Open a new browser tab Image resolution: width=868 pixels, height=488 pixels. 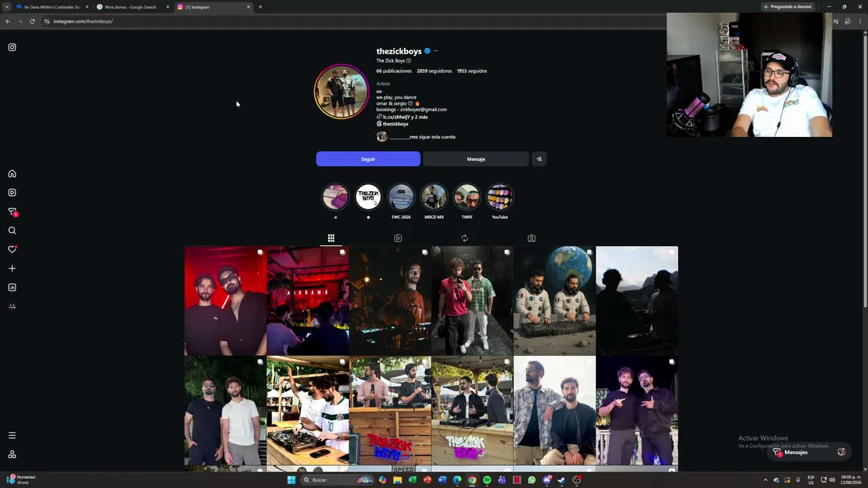[x=260, y=7]
